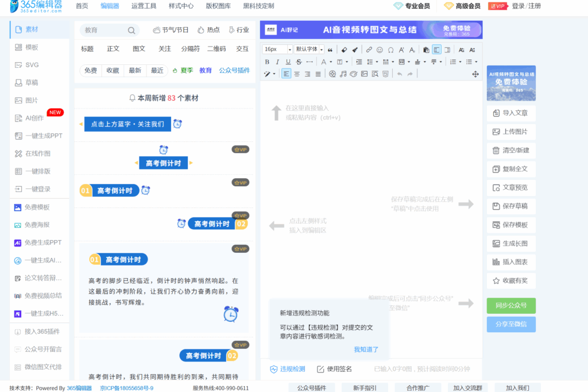Click the alarm clock icon beside 点击上方蓝字
588x392 pixels.
click(177, 124)
